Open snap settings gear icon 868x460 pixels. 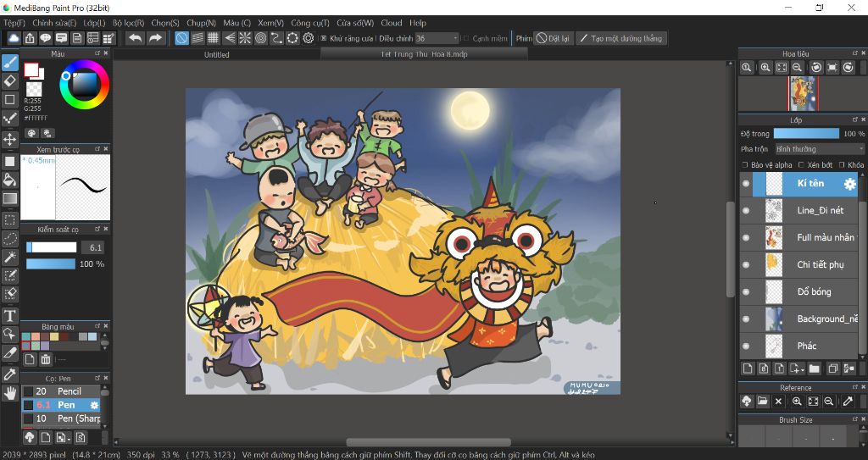click(x=309, y=38)
